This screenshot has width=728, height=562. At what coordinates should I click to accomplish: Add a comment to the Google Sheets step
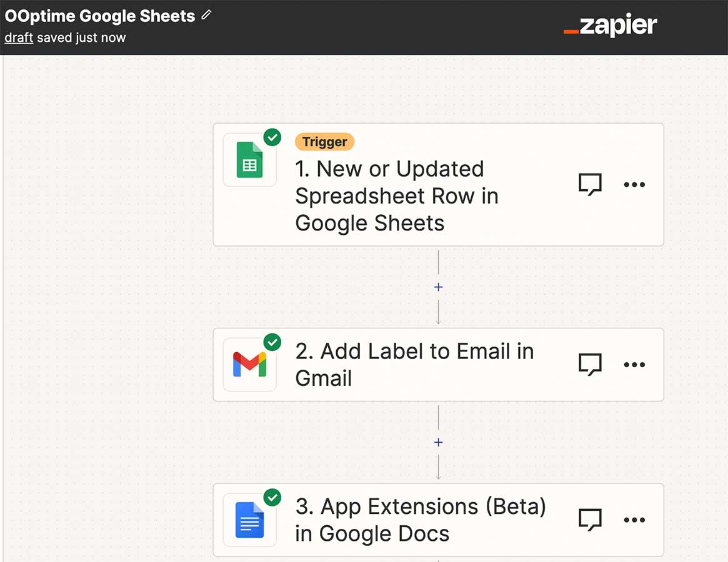click(590, 184)
